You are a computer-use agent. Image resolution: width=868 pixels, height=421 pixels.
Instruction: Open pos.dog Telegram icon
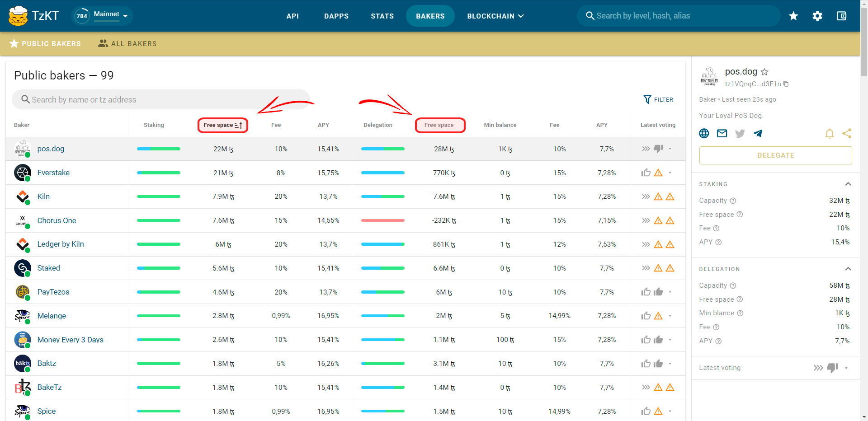pos(758,133)
